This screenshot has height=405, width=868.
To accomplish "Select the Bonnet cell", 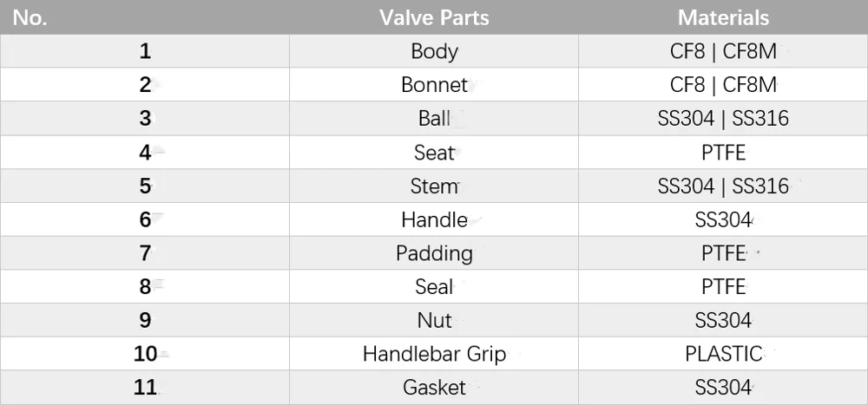I will (x=434, y=85).
